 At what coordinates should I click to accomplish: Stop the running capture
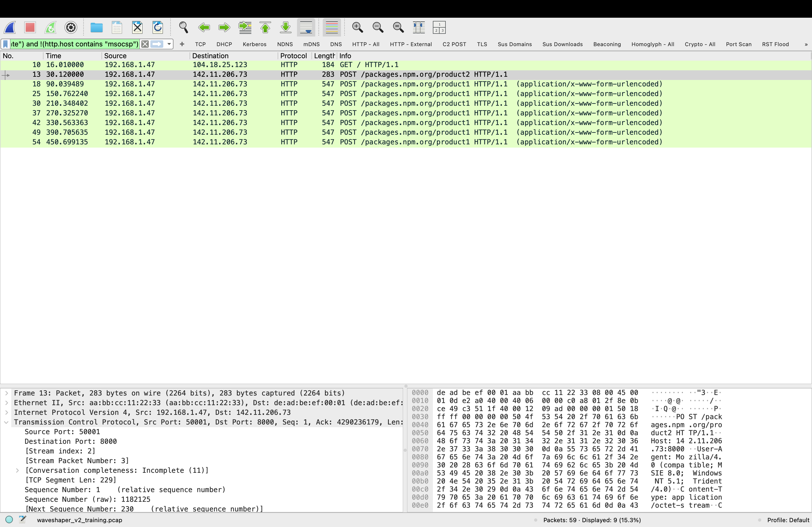[30, 27]
